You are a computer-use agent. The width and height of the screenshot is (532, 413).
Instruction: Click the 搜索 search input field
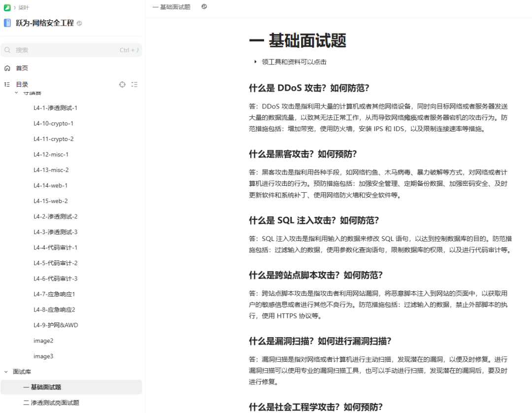pyautogui.click(x=71, y=50)
